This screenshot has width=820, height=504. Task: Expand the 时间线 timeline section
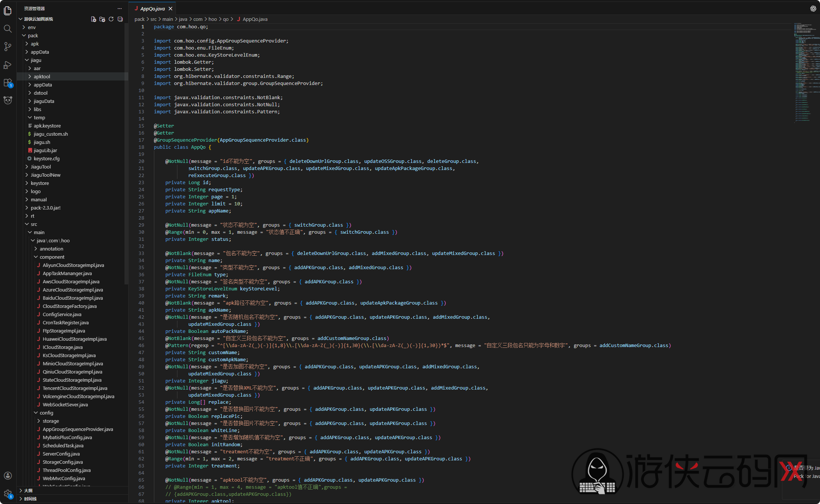click(x=30, y=499)
